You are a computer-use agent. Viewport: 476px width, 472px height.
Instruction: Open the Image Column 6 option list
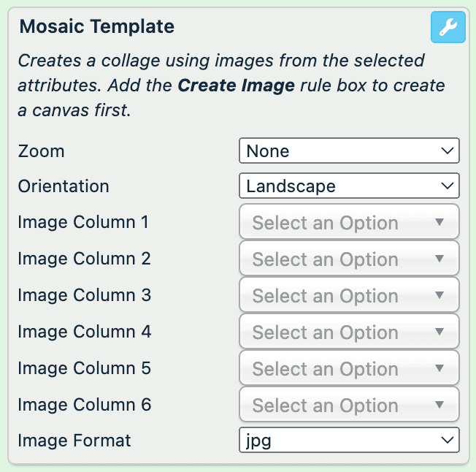349,405
